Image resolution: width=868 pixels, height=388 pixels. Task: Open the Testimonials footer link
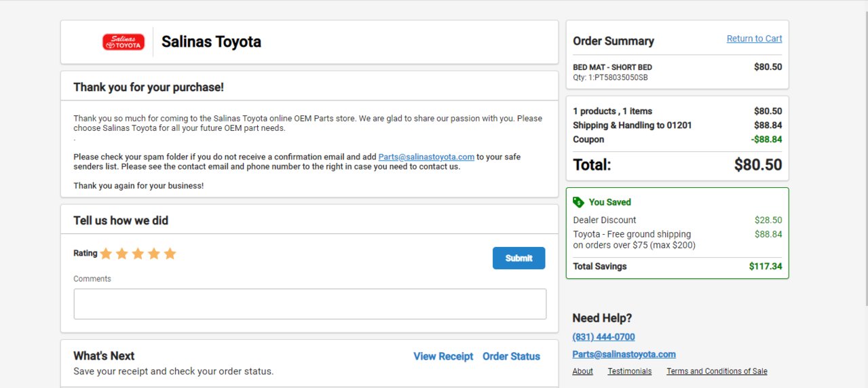pyautogui.click(x=629, y=371)
